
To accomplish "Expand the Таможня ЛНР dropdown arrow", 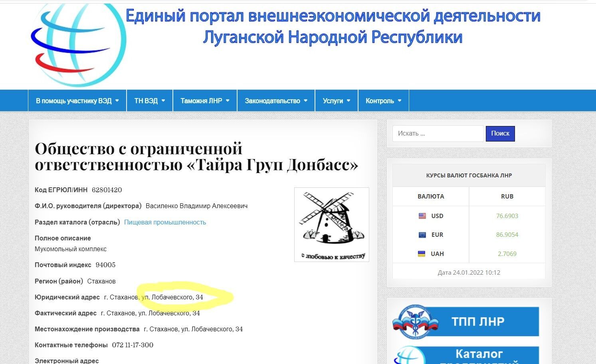I will [228, 100].
